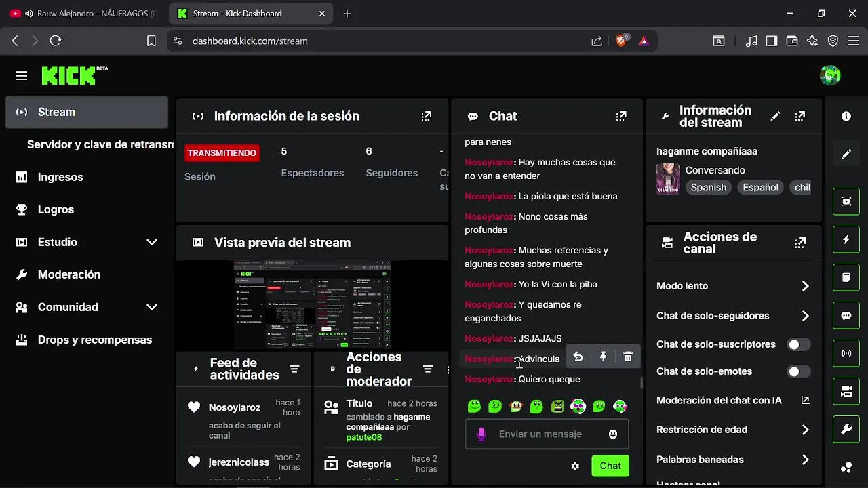Go to Logros in sidebar
Screen dimensions: 868x488
[x=87, y=209]
